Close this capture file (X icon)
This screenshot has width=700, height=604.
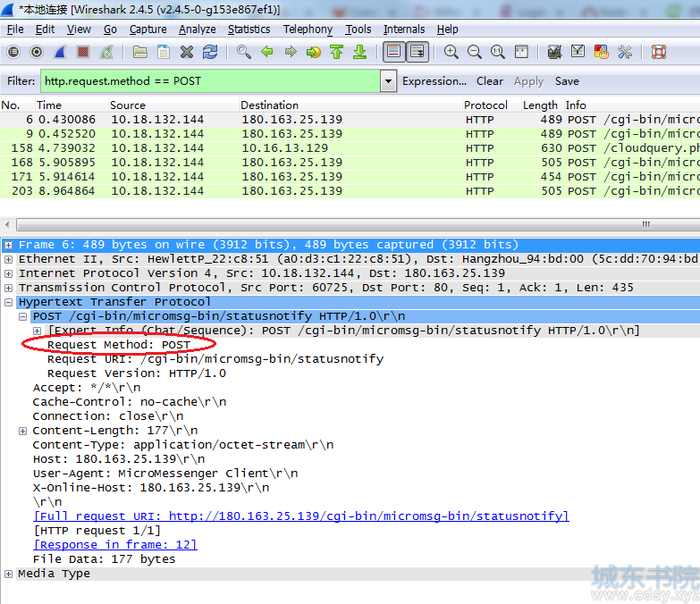coord(187,52)
